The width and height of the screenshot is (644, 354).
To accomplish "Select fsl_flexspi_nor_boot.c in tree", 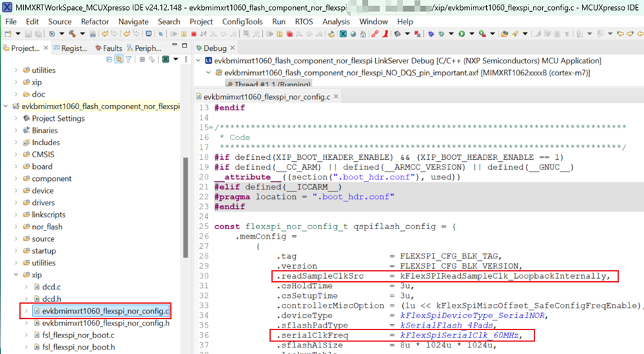I will pos(78,335).
